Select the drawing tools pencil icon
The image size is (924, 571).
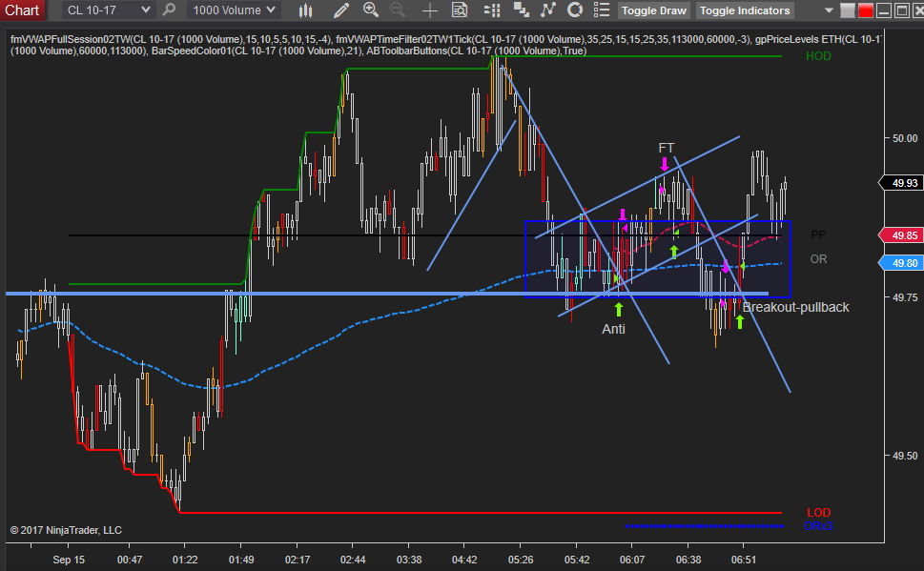coord(341,10)
